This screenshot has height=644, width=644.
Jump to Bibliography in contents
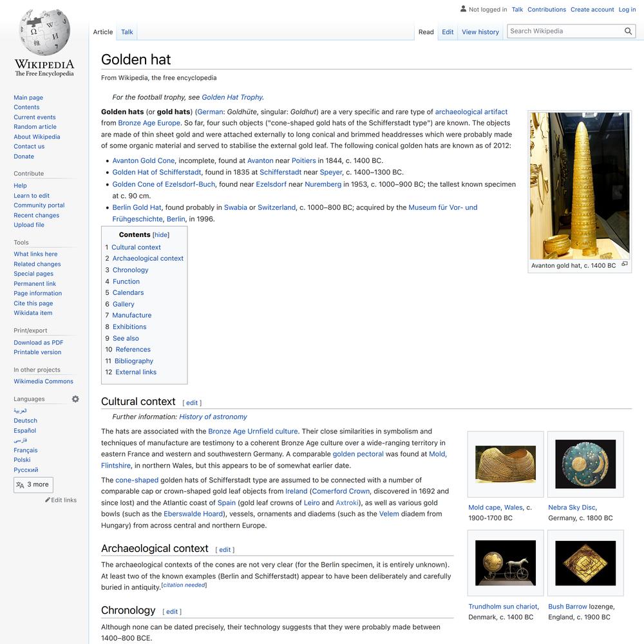point(134,361)
